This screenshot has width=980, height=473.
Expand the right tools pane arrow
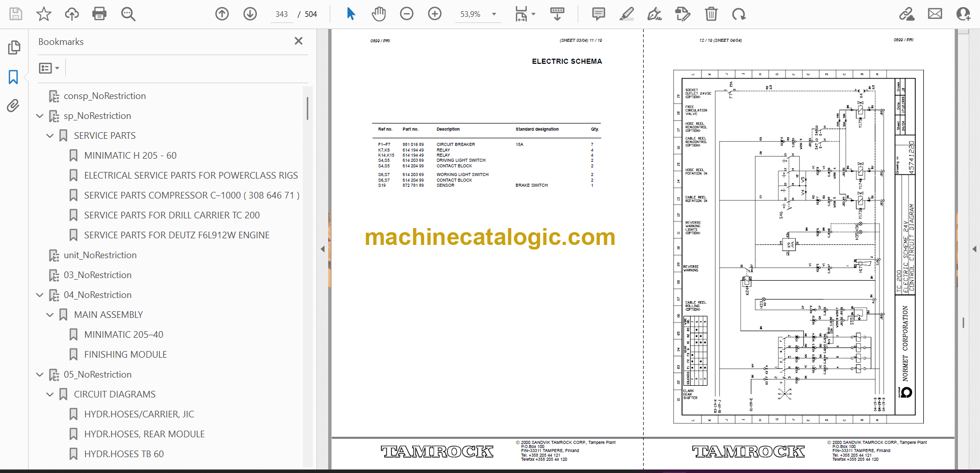(974, 249)
